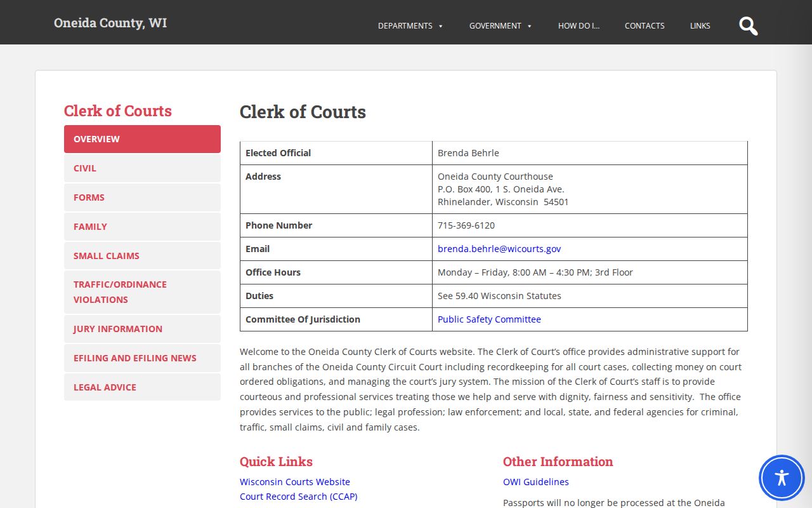
Task: Click the See 59.40 Wisconsin Statutes text
Action: coord(499,296)
